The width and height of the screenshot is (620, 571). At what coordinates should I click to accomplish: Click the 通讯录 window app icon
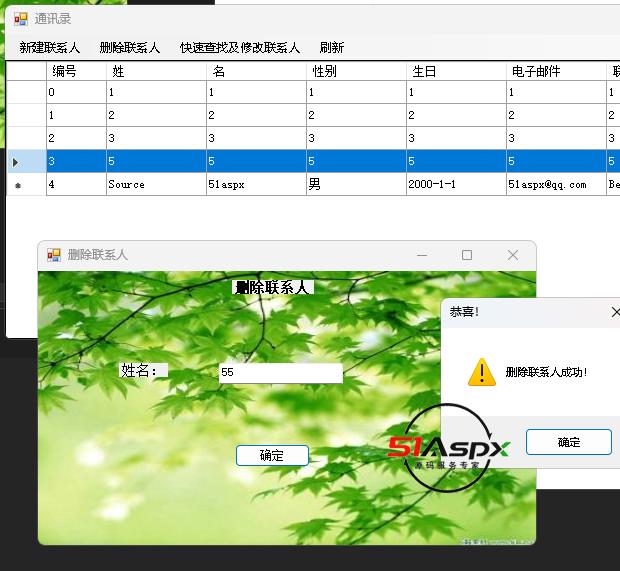21,19
